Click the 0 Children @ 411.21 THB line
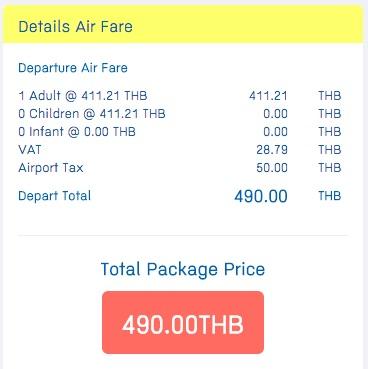The image size is (368, 369). click(92, 114)
